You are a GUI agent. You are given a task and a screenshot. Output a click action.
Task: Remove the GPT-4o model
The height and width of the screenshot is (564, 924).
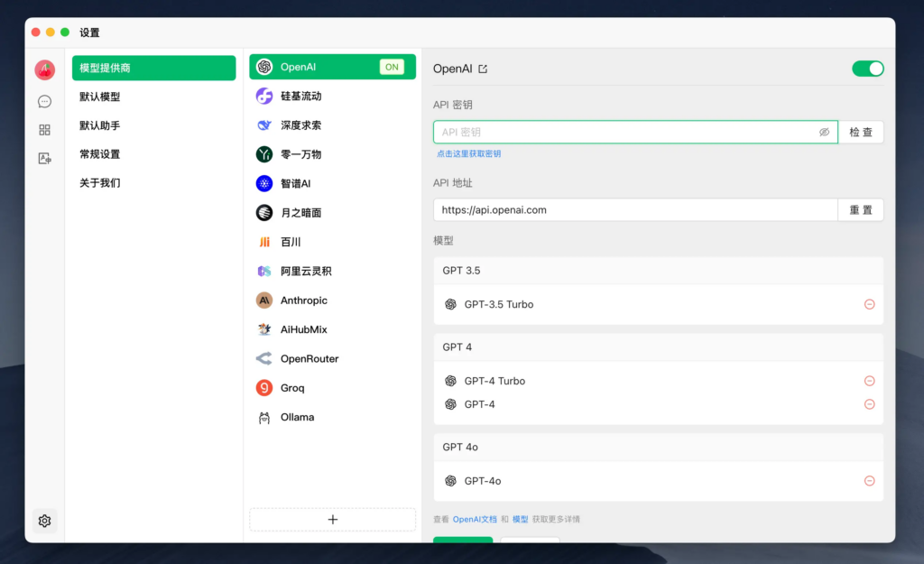(x=869, y=481)
